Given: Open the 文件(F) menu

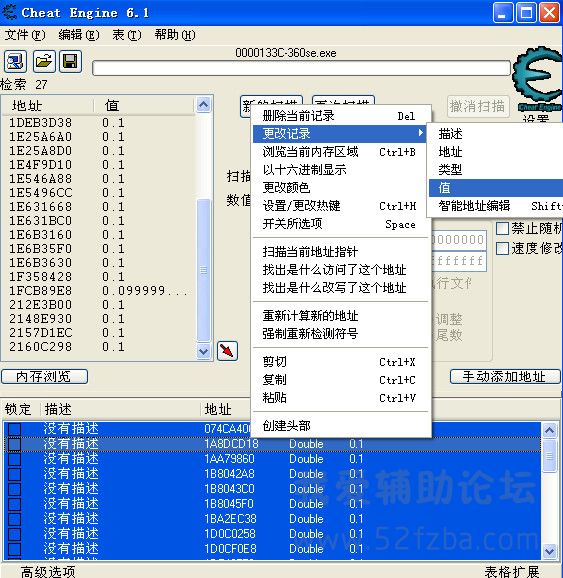Looking at the screenshot, I should (25, 35).
